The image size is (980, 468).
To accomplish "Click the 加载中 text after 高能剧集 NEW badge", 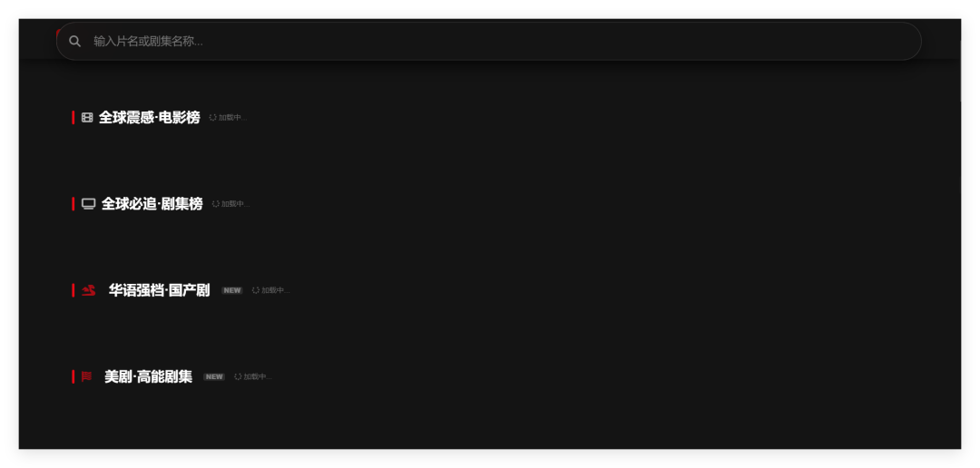I will point(258,376).
